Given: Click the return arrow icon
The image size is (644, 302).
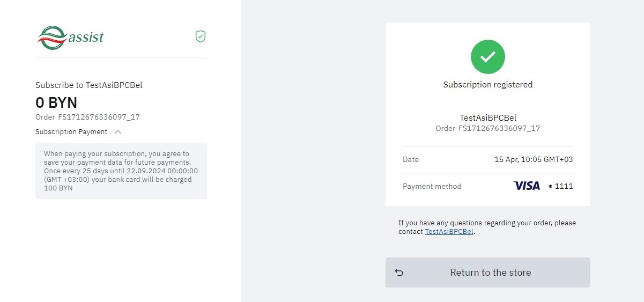Looking at the screenshot, I should (399, 272).
